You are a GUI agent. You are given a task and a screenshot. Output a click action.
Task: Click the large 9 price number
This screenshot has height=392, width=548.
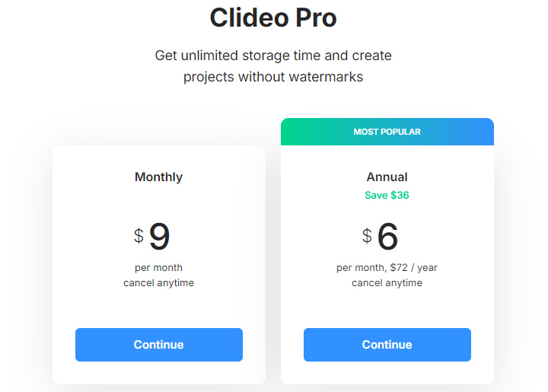(x=159, y=237)
